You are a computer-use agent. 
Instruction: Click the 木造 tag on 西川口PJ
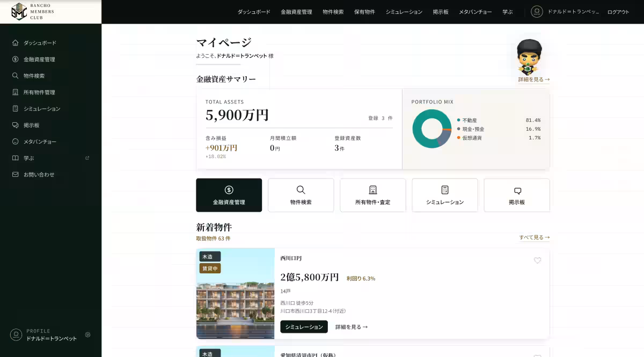210,257
